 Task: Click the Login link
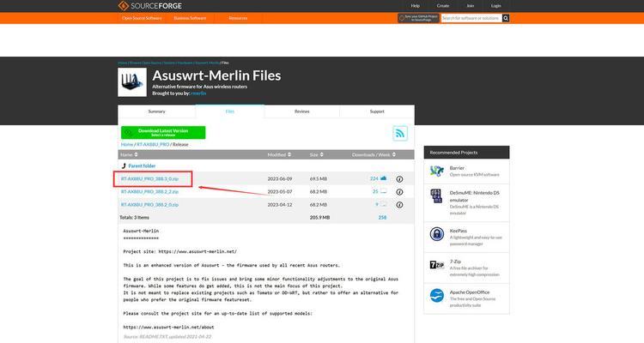tap(496, 6)
